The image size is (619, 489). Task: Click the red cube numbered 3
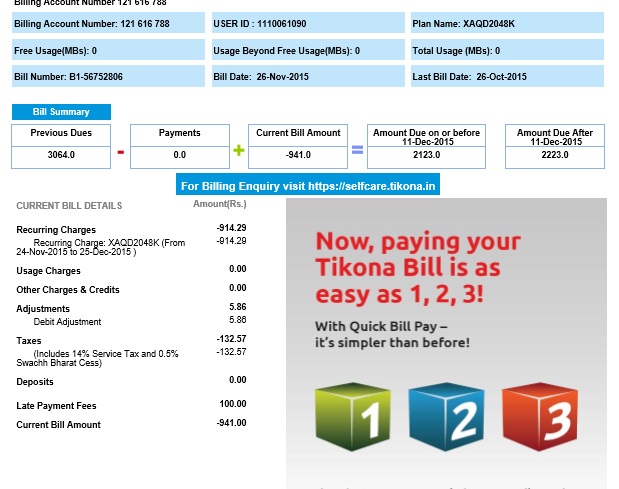pyautogui.click(x=540, y=413)
